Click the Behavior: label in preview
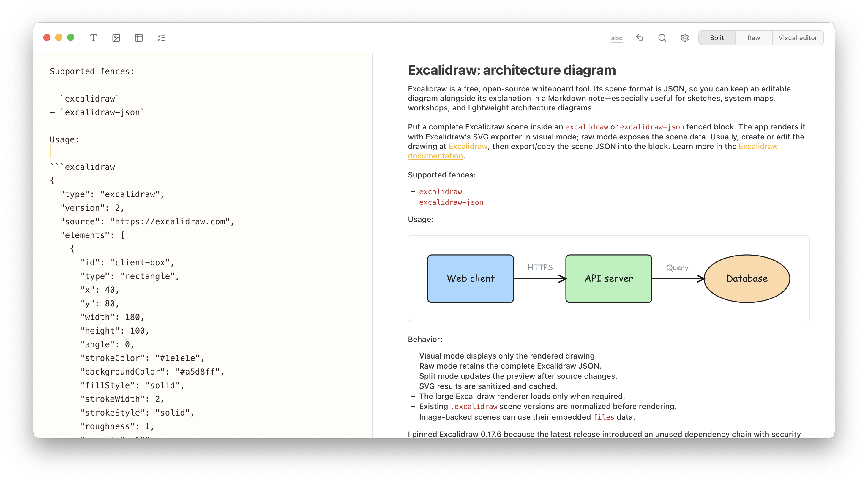Image resolution: width=868 pixels, height=482 pixels. 425,339
